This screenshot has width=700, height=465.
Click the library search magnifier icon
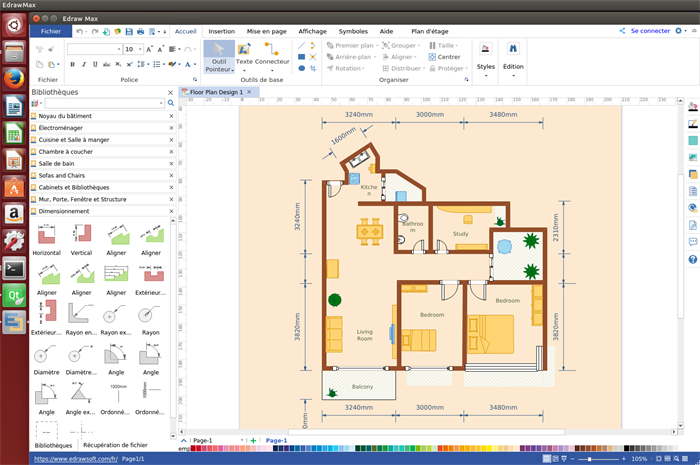(171, 103)
